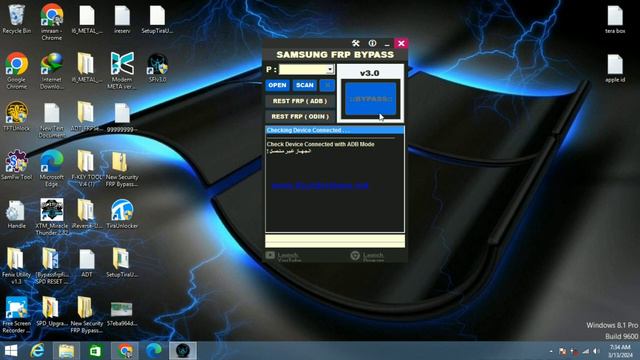Click the FRP Bypass tool taskbar icon

(x=183, y=351)
